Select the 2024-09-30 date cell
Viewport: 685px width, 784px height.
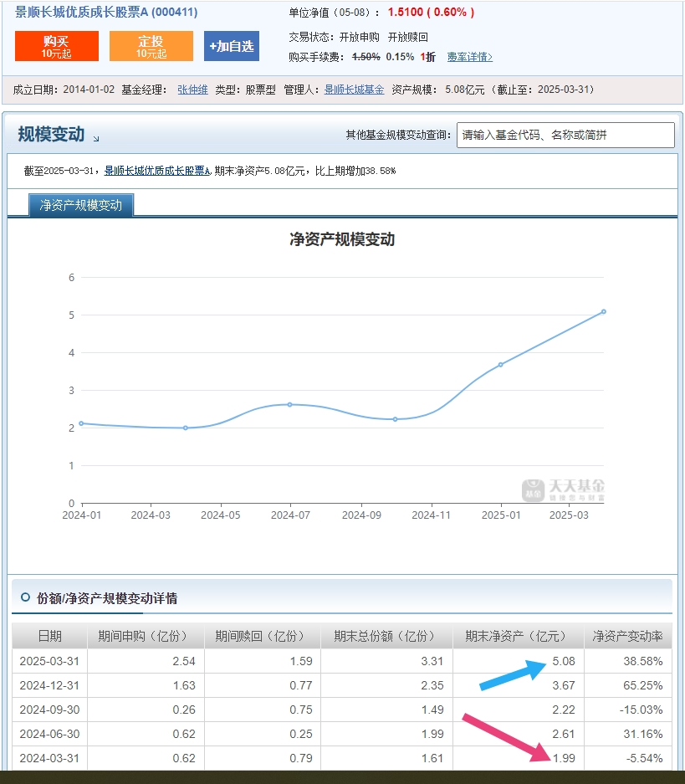(49, 710)
